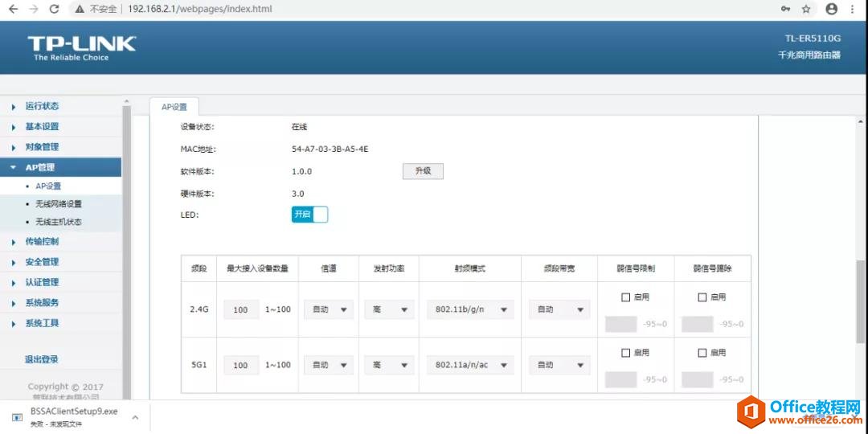Click 2.4G 弱信号踢除 value field
Viewport: 868px width, 434px height.
698,324
